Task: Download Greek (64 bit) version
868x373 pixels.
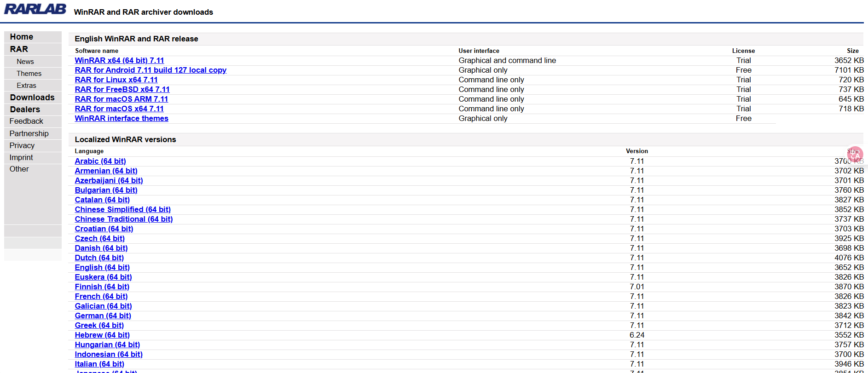Action: 99,325
